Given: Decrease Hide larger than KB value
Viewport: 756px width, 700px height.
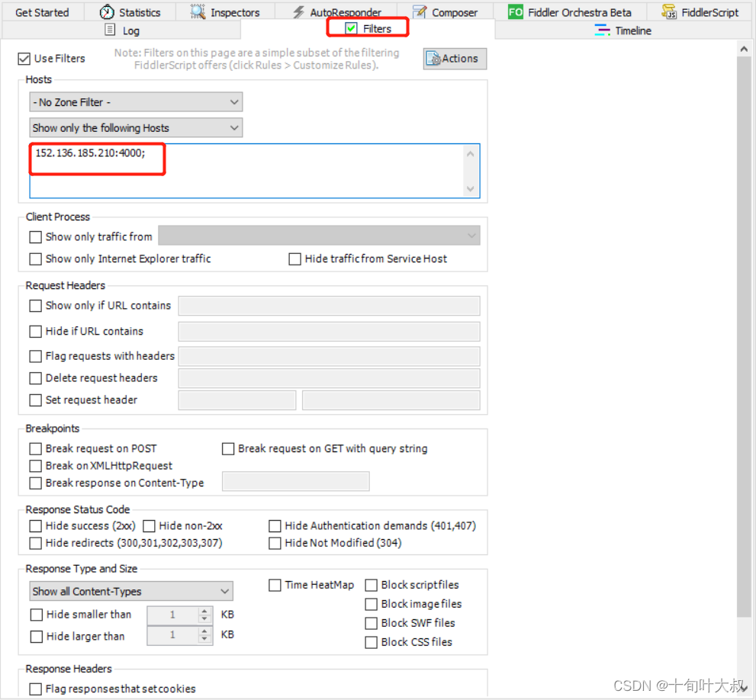Looking at the screenshot, I should tap(205, 639).
